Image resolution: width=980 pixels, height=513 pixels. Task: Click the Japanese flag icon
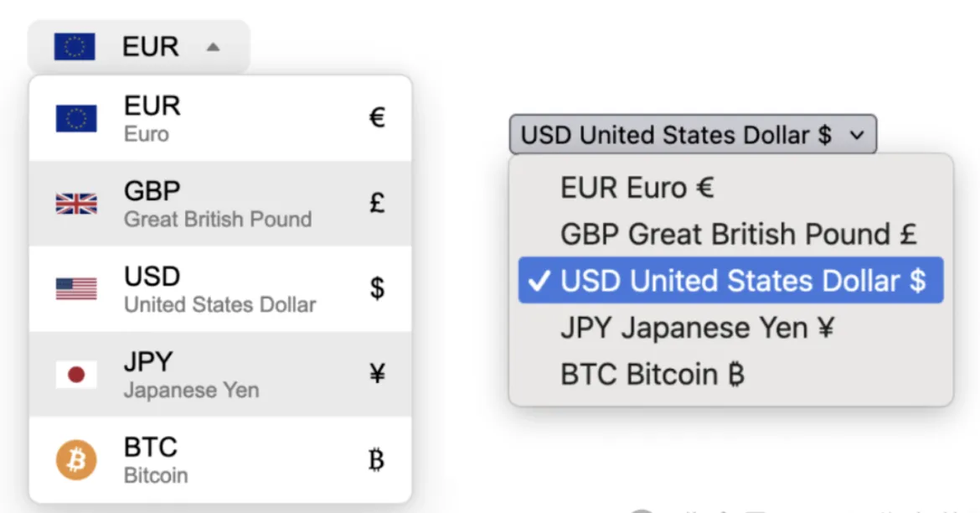click(x=76, y=375)
